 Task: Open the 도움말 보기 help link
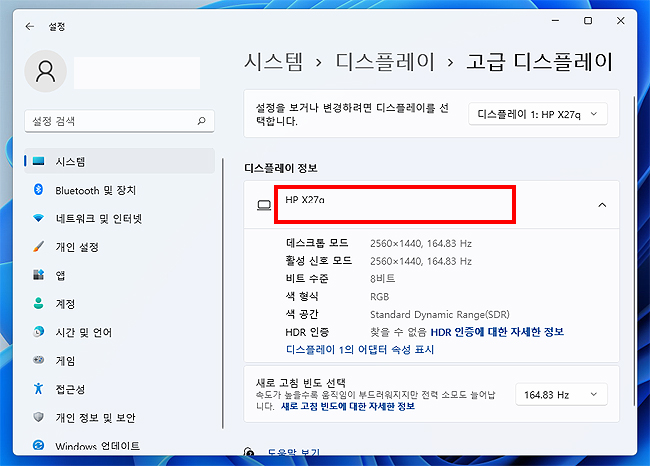point(293,452)
